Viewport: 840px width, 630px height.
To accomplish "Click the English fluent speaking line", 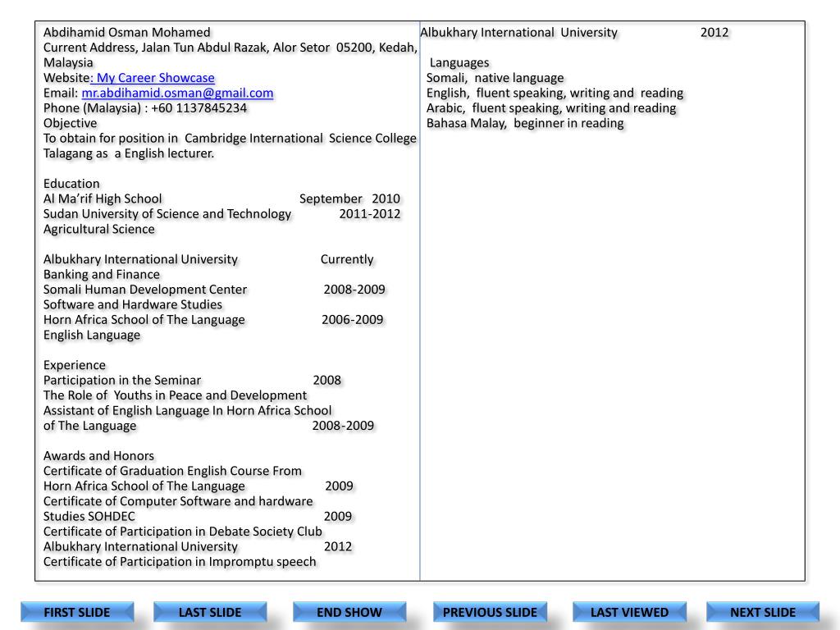I will click(x=555, y=93).
